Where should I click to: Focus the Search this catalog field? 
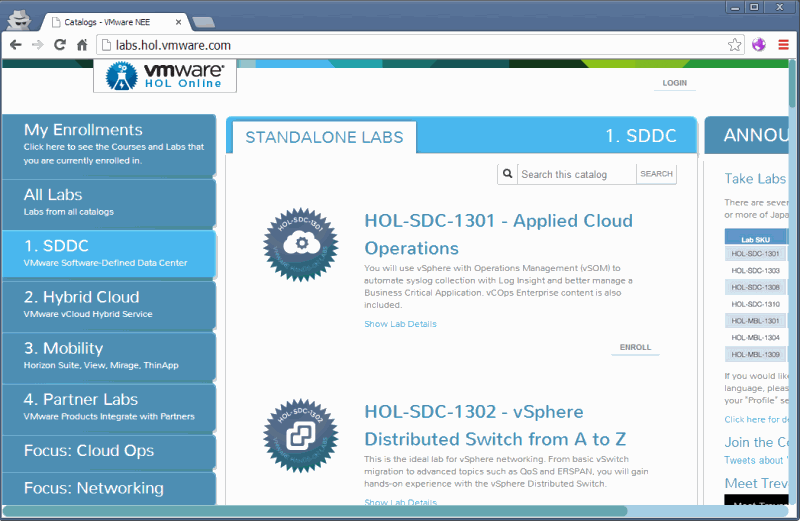577,174
